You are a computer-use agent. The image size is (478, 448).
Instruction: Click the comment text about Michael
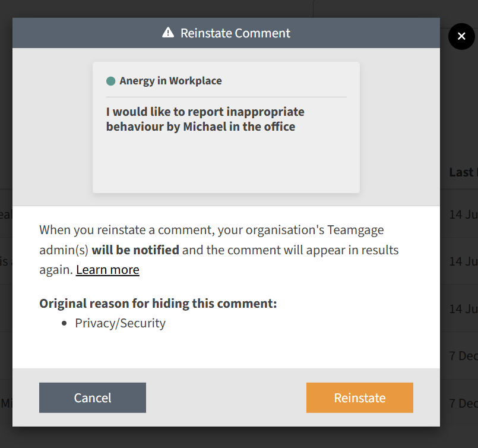click(x=205, y=119)
